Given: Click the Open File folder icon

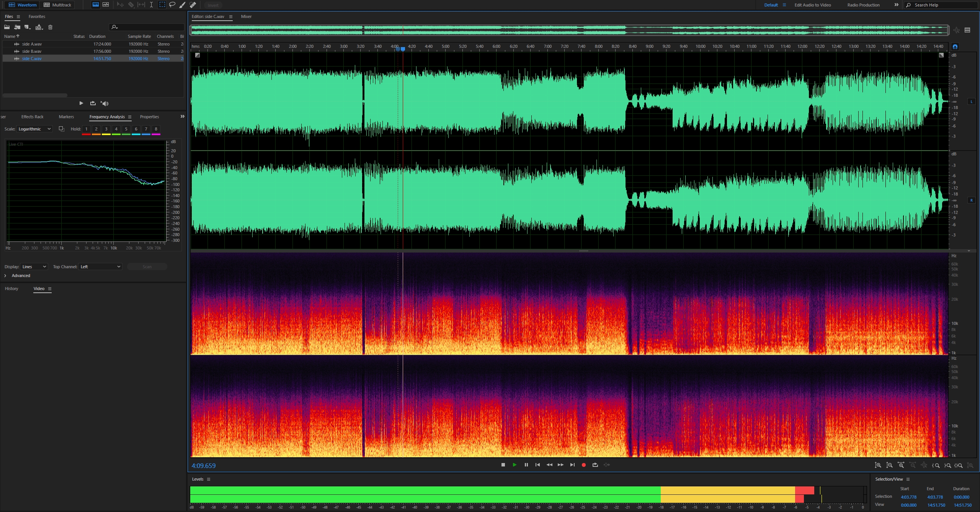Looking at the screenshot, I should [7, 27].
